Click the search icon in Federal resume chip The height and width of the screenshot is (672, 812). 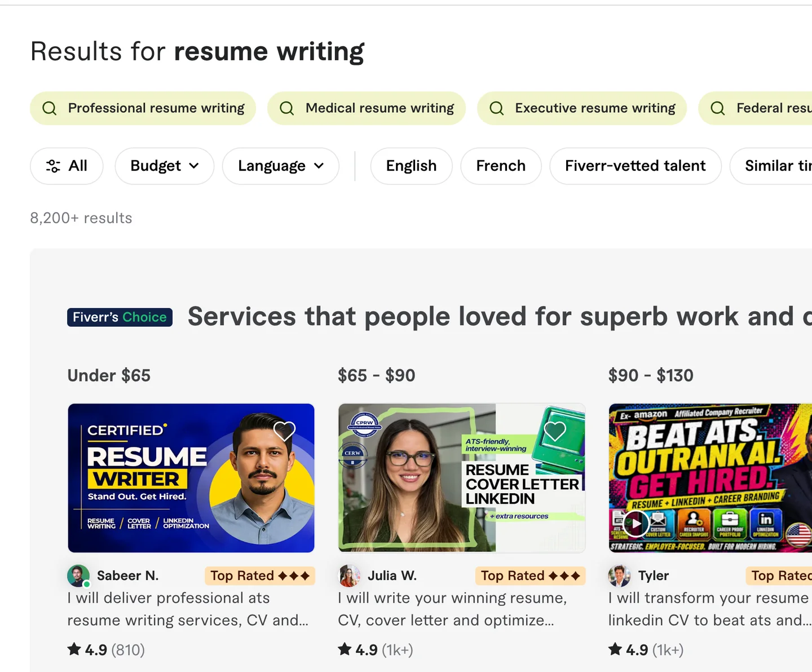click(718, 108)
